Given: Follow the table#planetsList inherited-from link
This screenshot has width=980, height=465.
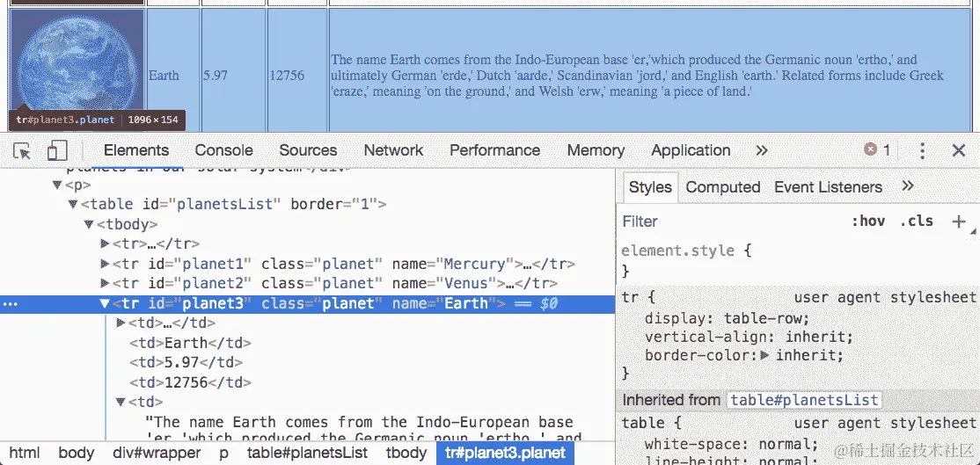Looking at the screenshot, I should pyautogui.click(x=806, y=400).
